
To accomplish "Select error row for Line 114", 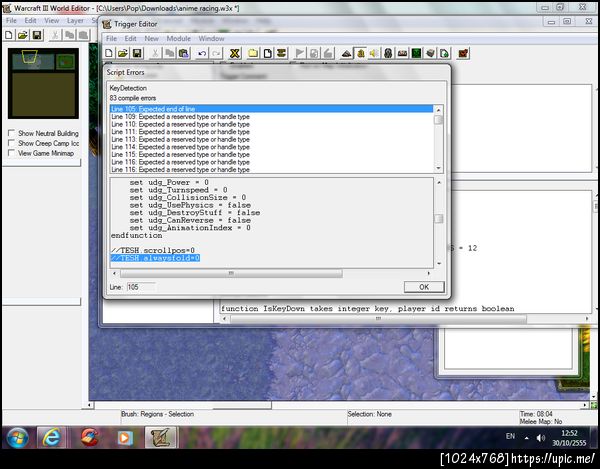I will click(271, 147).
